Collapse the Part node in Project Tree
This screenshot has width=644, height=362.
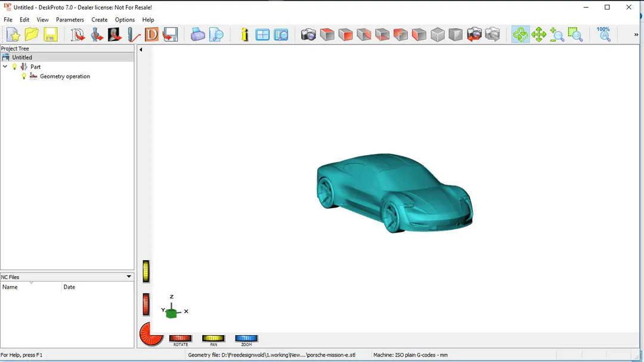[5, 67]
